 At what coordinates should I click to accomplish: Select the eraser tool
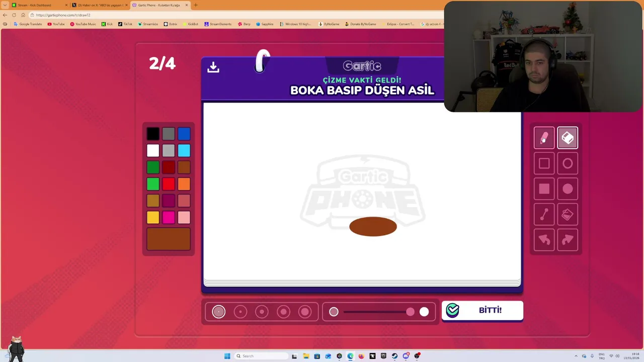(568, 138)
